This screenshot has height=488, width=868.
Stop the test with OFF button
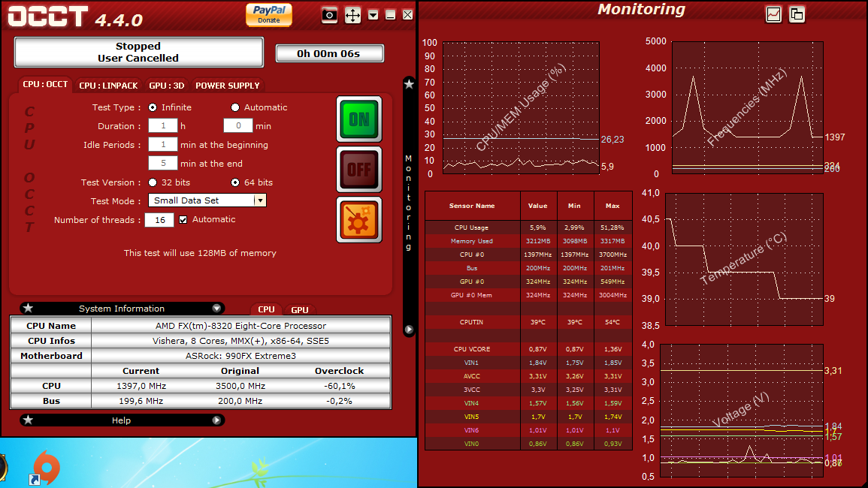(x=359, y=170)
